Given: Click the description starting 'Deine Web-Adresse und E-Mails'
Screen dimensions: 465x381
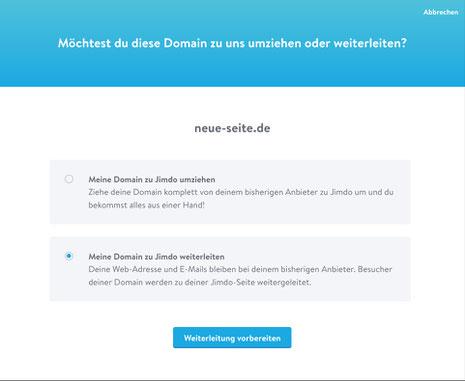Looking at the screenshot, I should tap(240, 276).
